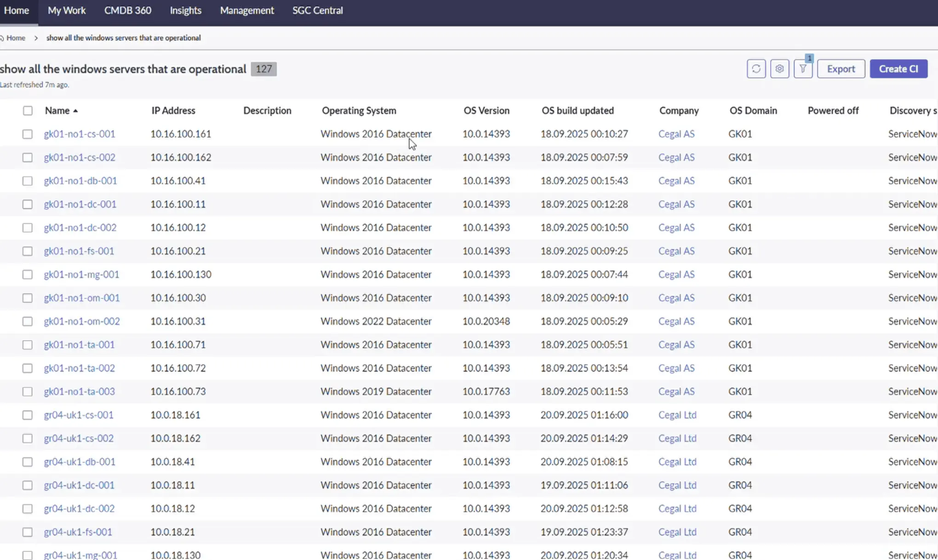
Task: Open the Cegal Ltd link for gr04-uk1-cs-001
Action: (677, 415)
